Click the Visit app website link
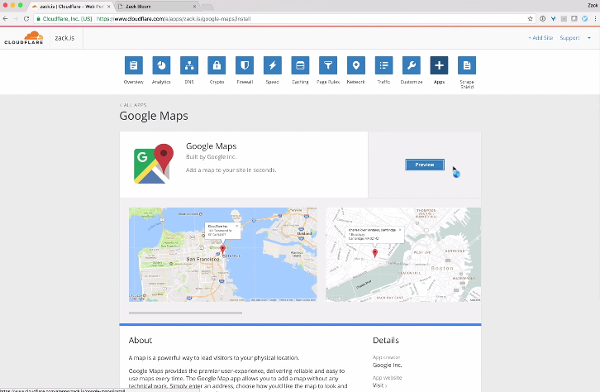Screen dimensions: 600x392 pyautogui.click(x=380, y=385)
